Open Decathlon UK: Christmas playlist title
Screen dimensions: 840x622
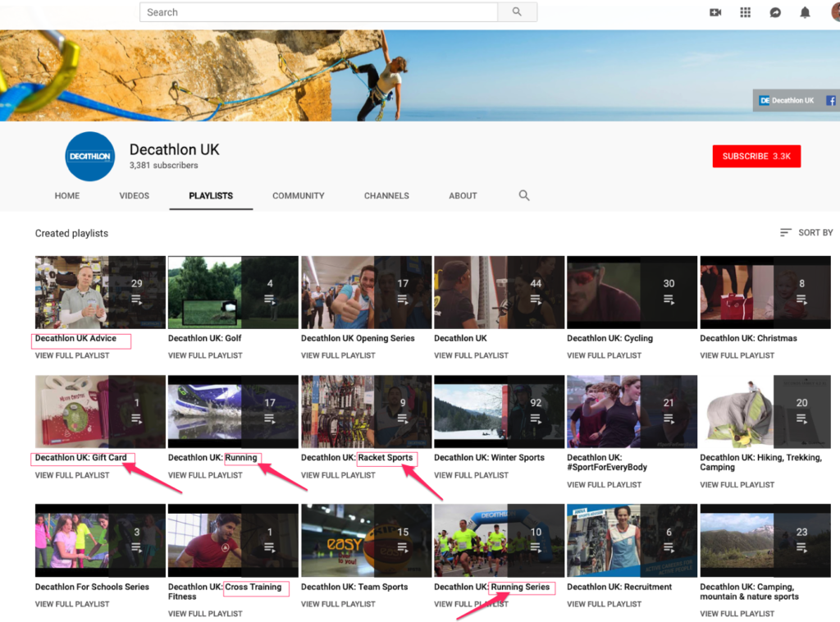(x=748, y=338)
